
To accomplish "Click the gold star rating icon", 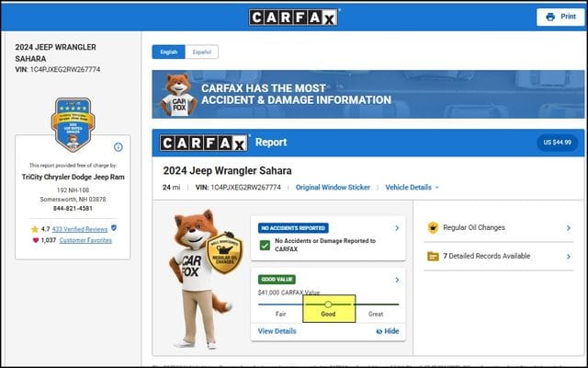I will (x=35, y=229).
